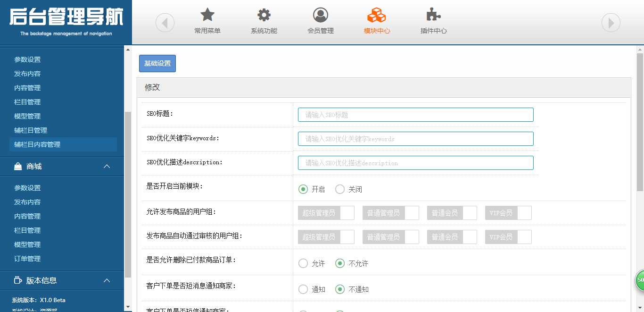This screenshot has width=644, height=312.
Task: Toggle 超级管理员 in 允许发布商品的用户组
Action: [x=326, y=213]
